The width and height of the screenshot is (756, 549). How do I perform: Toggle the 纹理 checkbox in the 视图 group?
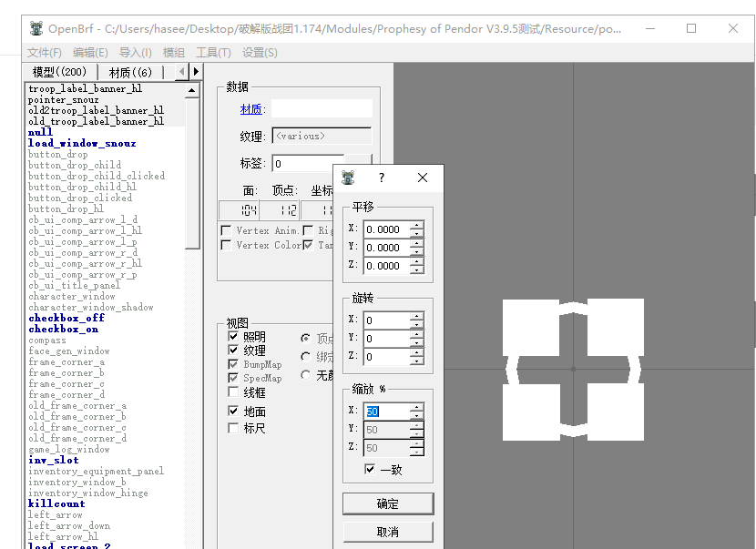233,350
